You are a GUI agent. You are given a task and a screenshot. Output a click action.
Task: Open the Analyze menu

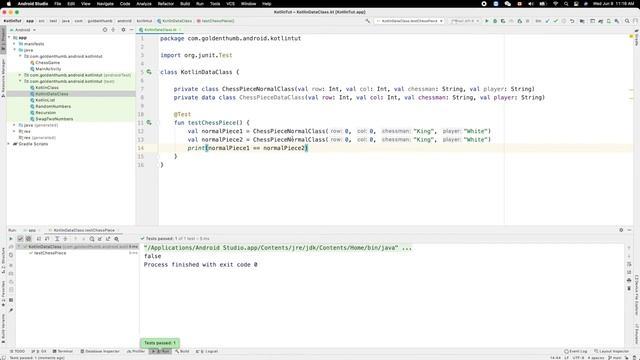(x=144, y=4)
